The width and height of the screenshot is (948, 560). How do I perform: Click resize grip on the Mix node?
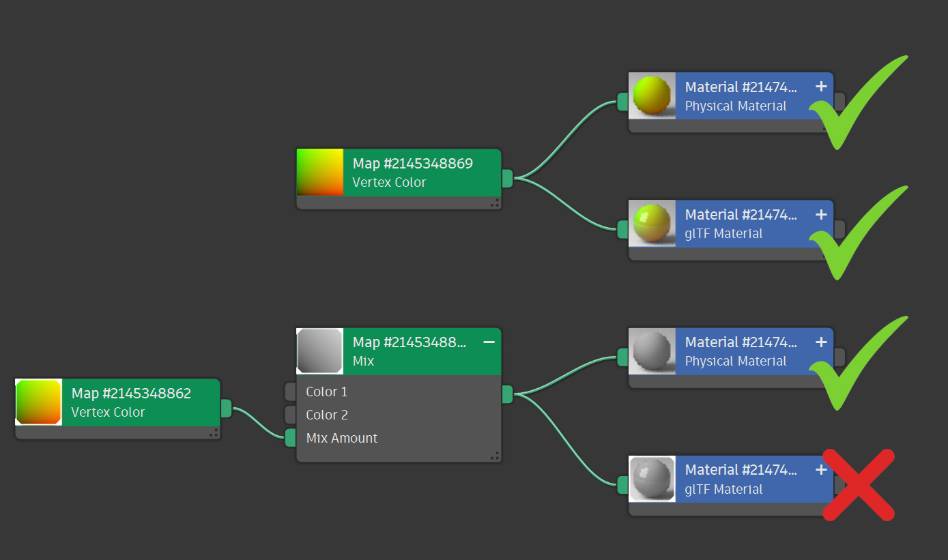point(495,456)
